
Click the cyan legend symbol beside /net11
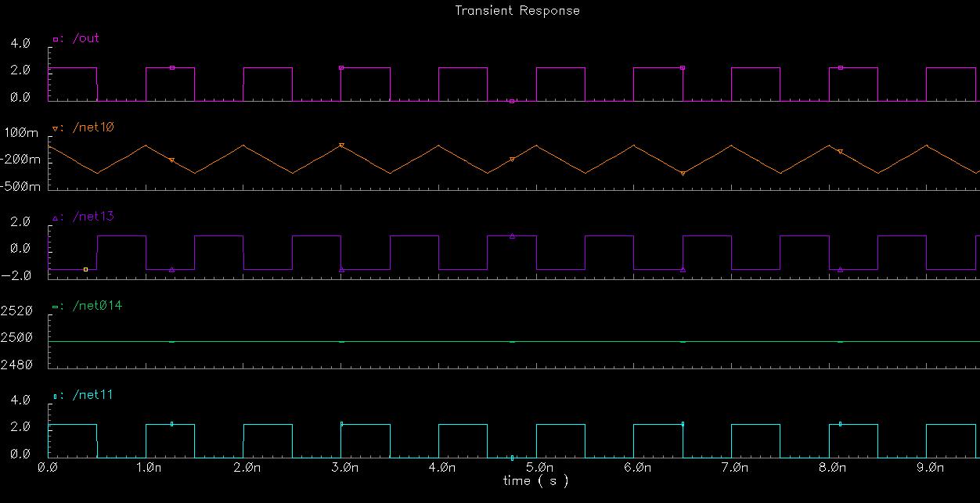(55, 397)
